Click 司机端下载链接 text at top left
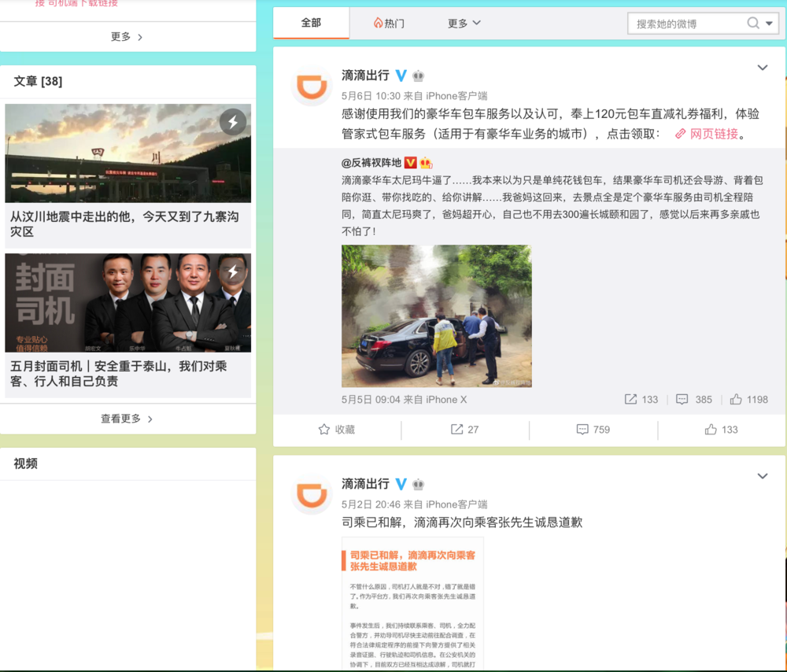The width and height of the screenshot is (787, 672). pos(83,3)
